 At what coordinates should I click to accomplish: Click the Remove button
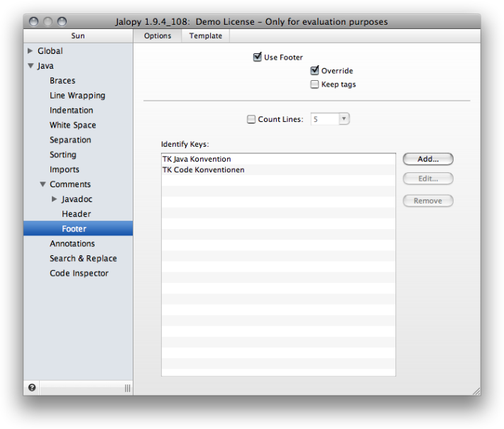tap(428, 201)
